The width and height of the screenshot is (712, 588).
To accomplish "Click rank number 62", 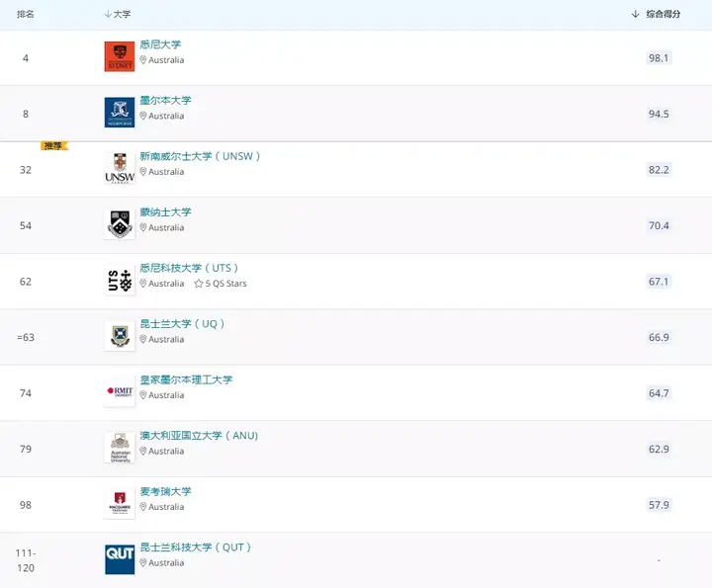I will pyautogui.click(x=26, y=282).
